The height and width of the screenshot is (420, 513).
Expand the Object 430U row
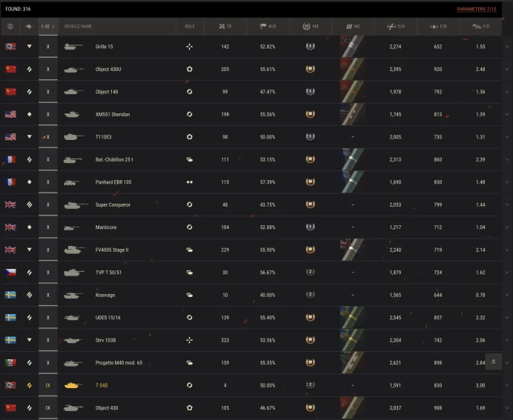point(507,70)
